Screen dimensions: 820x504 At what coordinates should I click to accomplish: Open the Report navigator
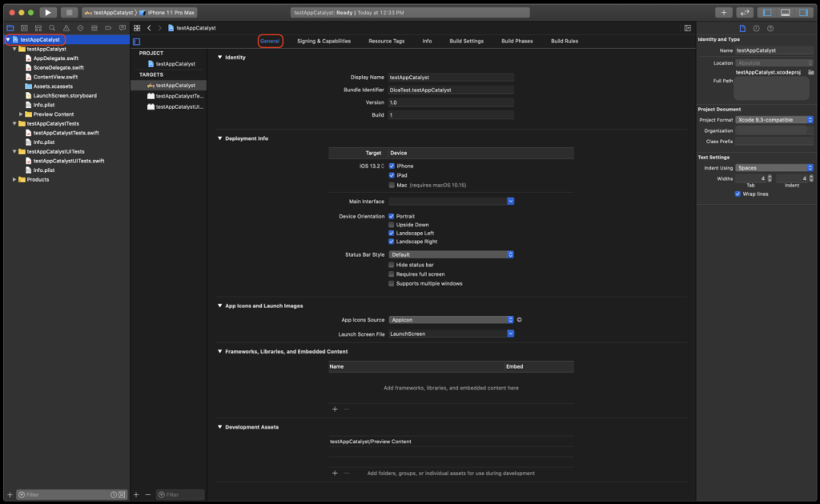click(x=123, y=28)
